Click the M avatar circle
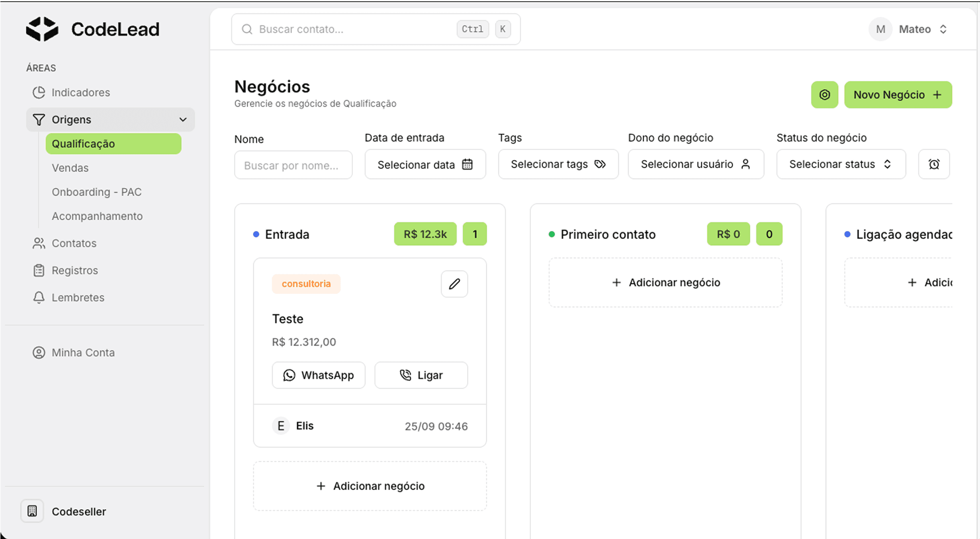Viewport: 980px width, 539px height. [x=880, y=29]
